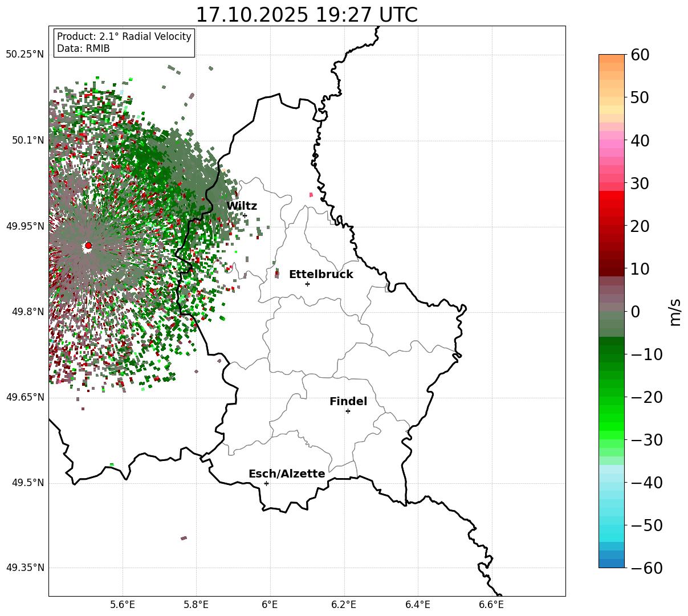Click the orange top colorbar segment
The height and width of the screenshot is (616, 688).
(x=612, y=59)
